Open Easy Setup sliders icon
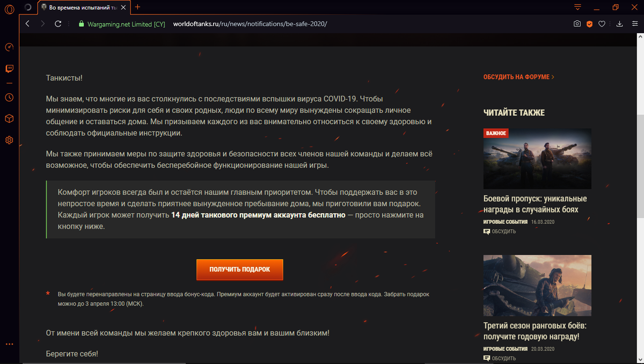The width and height of the screenshot is (644, 364). tap(634, 24)
